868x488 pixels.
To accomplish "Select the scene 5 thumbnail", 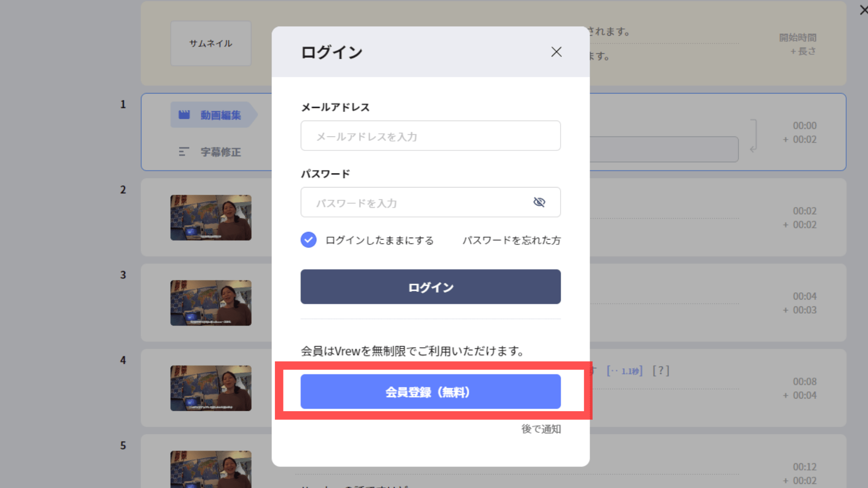I will (211, 470).
